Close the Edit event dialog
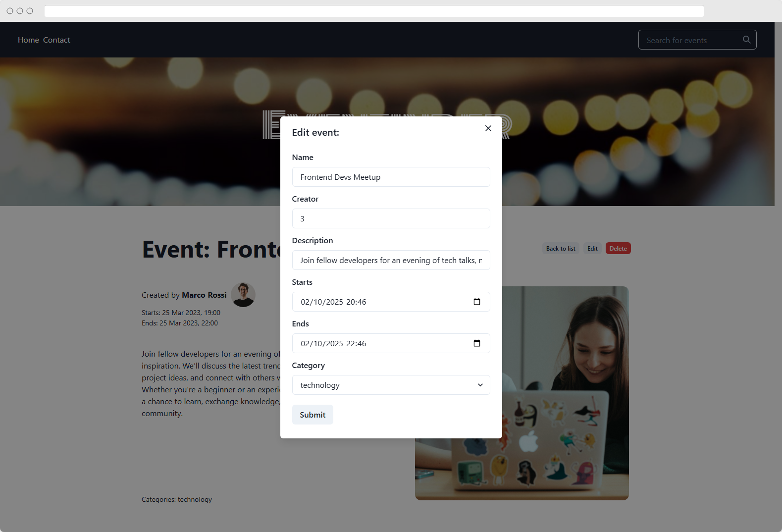Image resolution: width=782 pixels, height=532 pixels. click(x=488, y=128)
